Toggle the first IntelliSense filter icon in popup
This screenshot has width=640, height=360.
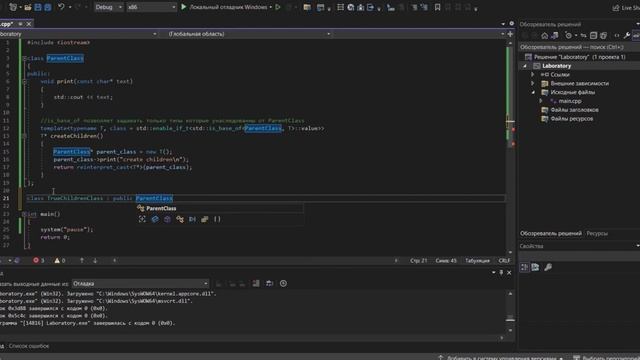tap(142, 219)
